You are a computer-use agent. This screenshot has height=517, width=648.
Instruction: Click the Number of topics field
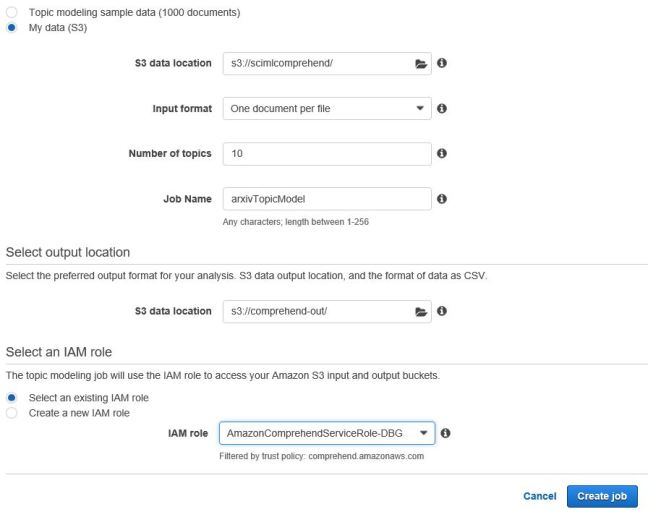click(326, 154)
